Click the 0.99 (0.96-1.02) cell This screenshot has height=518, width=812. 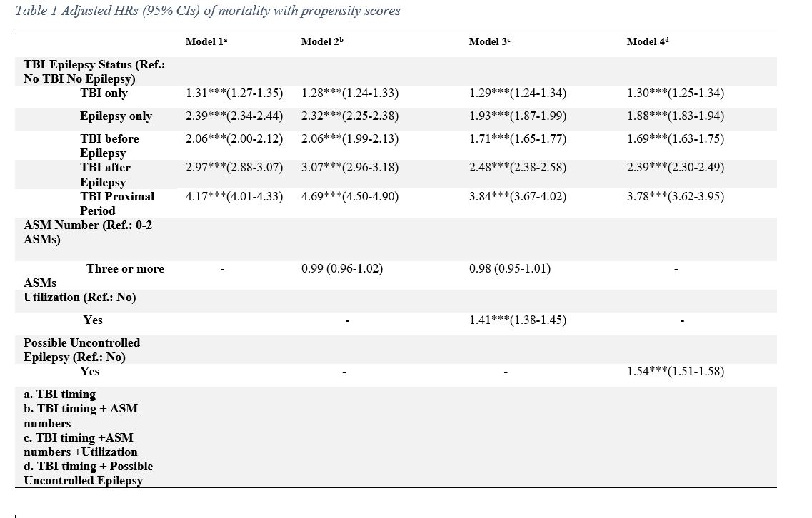click(x=342, y=269)
